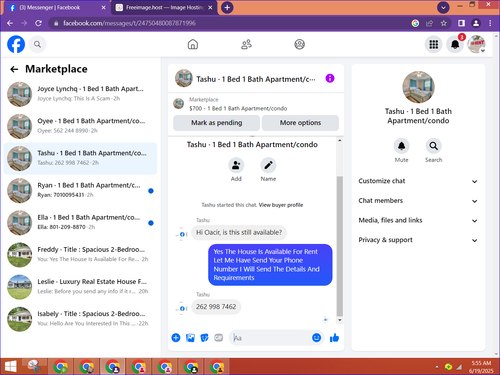The width and height of the screenshot is (500, 375).
Task: Reload the page with browser refresh icon
Action: tap(38, 23)
